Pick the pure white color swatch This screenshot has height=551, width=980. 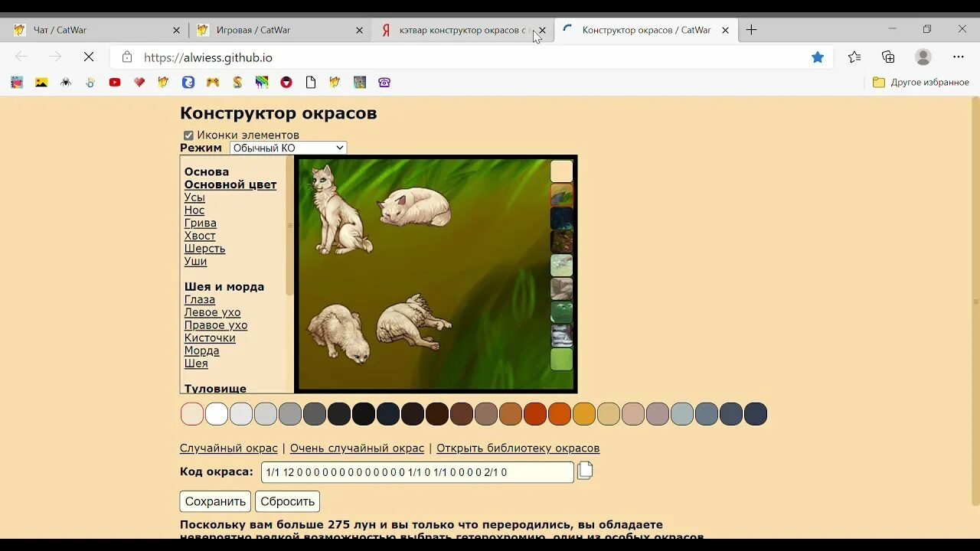click(217, 414)
